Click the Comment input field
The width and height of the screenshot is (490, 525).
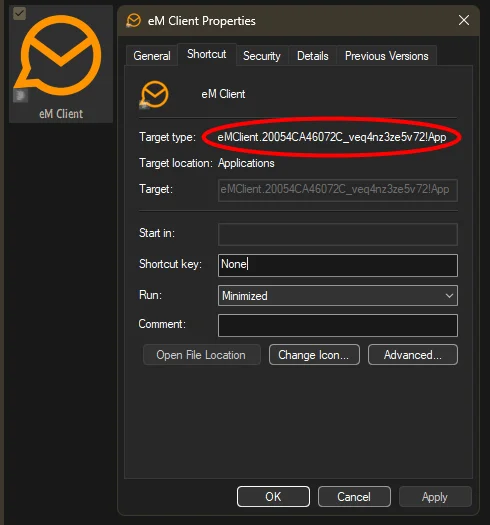point(338,325)
